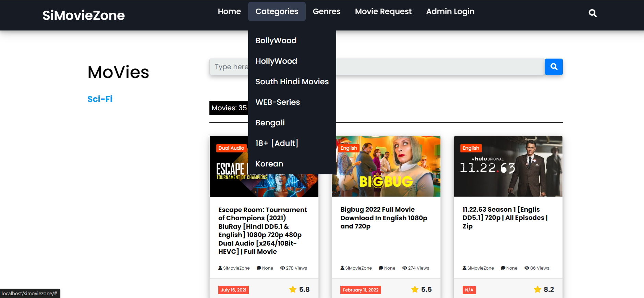Click the comment bubble icon on Bigbug card
Screen dimensions: 644x298
pyautogui.click(x=381, y=268)
